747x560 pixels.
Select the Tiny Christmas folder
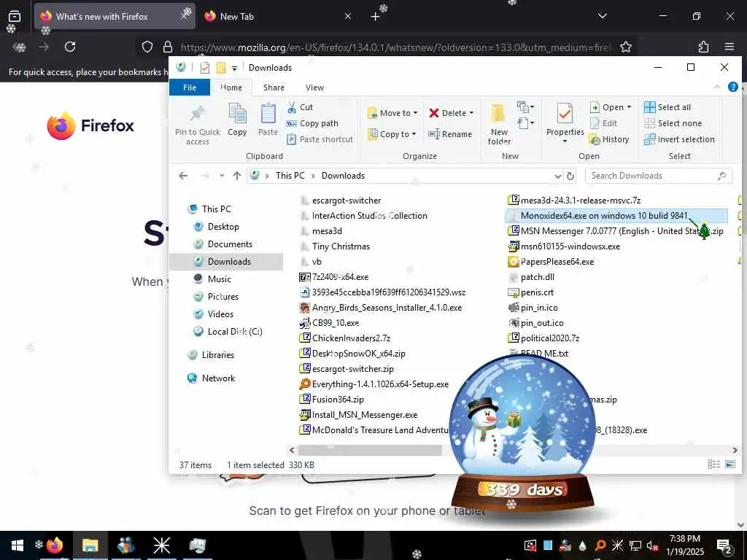pyautogui.click(x=341, y=246)
